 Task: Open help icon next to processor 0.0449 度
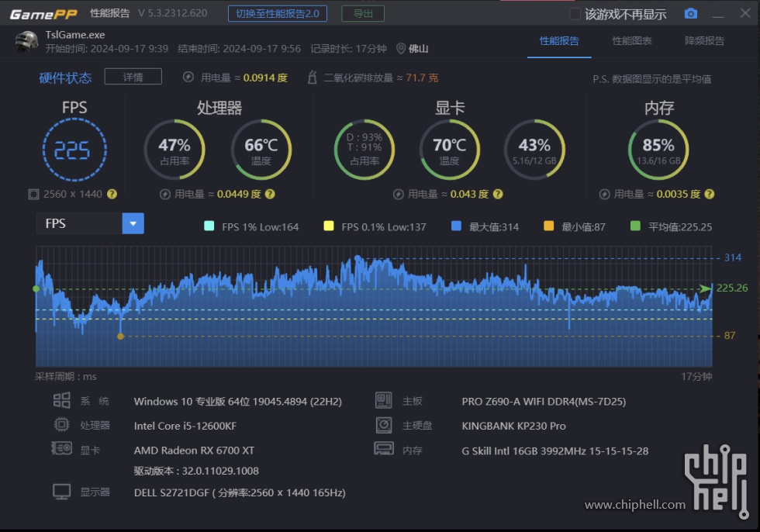pyautogui.click(x=270, y=195)
